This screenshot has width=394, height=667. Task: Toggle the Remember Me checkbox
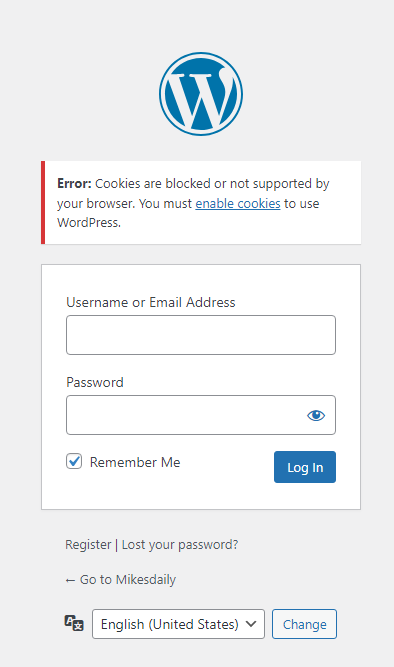tap(74, 461)
